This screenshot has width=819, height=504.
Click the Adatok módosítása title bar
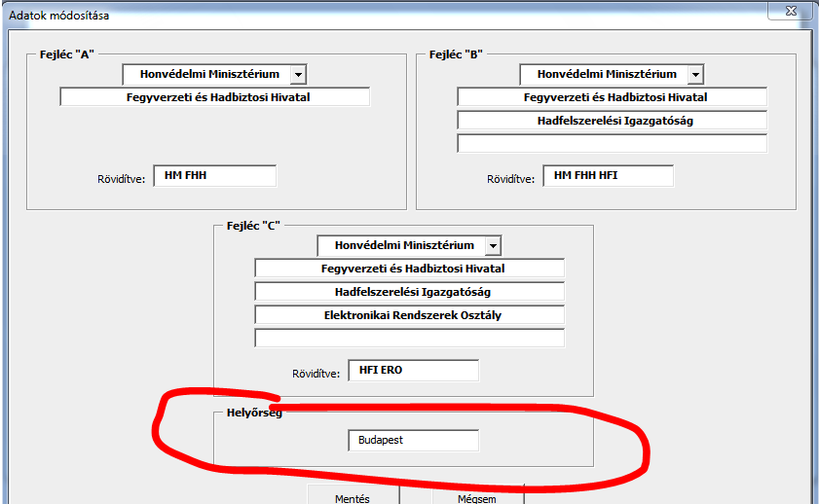click(390, 15)
